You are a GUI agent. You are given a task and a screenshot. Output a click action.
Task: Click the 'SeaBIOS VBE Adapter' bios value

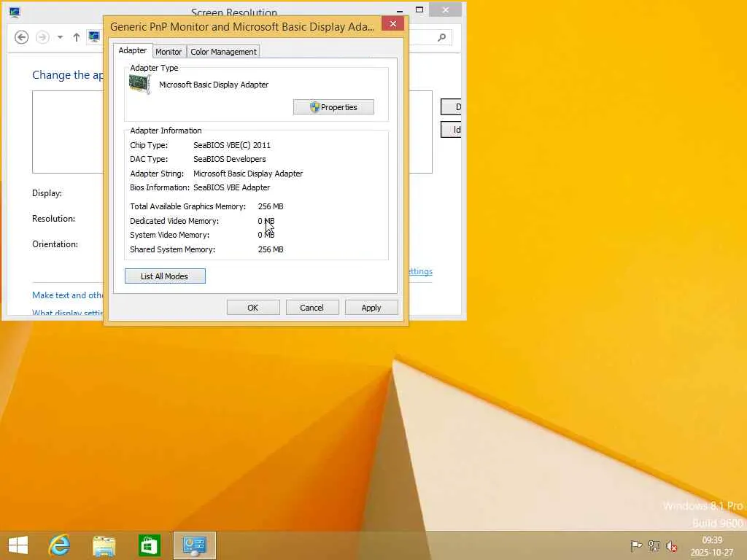231,187
